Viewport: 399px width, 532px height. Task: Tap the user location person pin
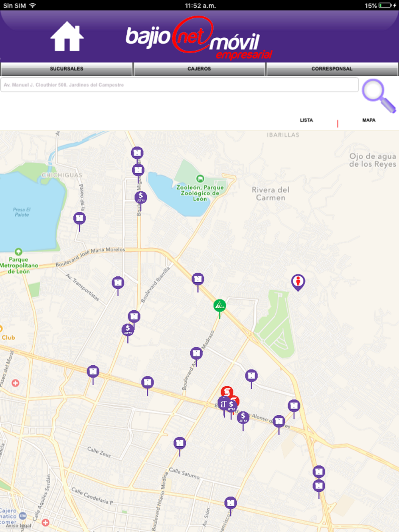(x=298, y=282)
